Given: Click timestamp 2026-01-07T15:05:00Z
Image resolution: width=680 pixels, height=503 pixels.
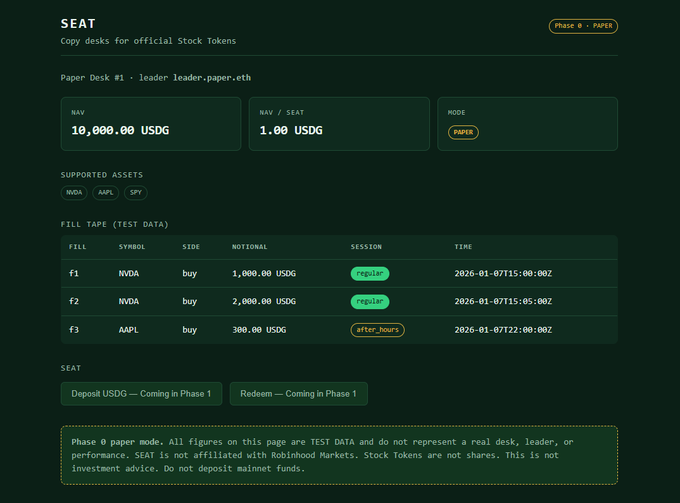Looking at the screenshot, I should coord(503,301).
